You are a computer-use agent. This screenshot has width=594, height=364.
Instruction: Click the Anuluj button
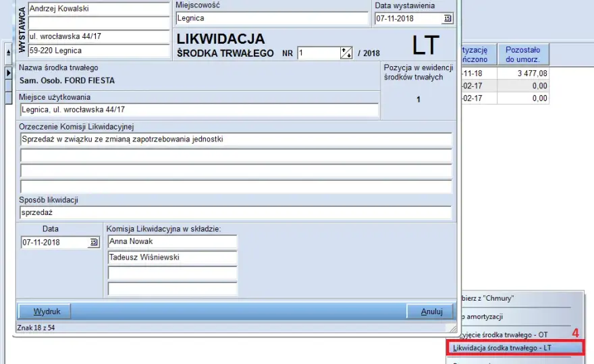pos(430,311)
